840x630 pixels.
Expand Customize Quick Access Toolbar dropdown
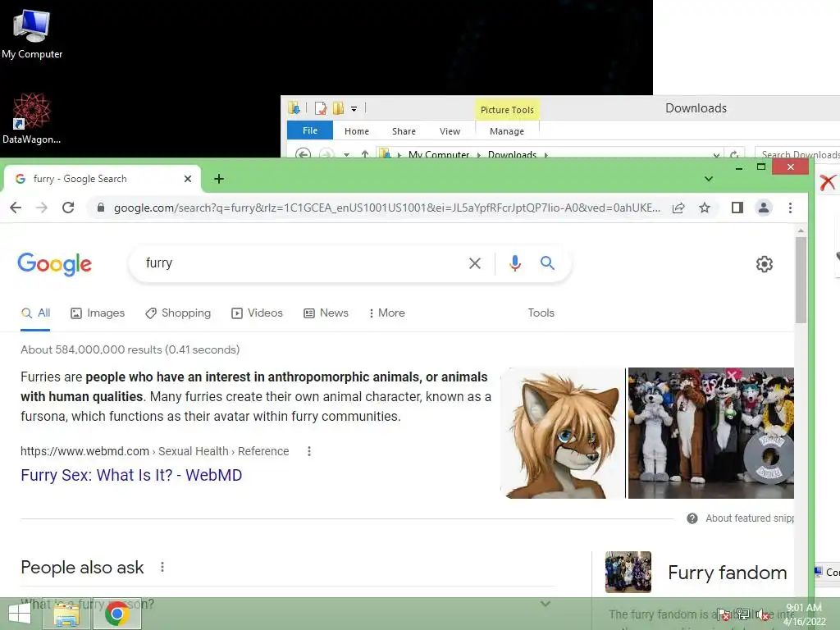354,109
